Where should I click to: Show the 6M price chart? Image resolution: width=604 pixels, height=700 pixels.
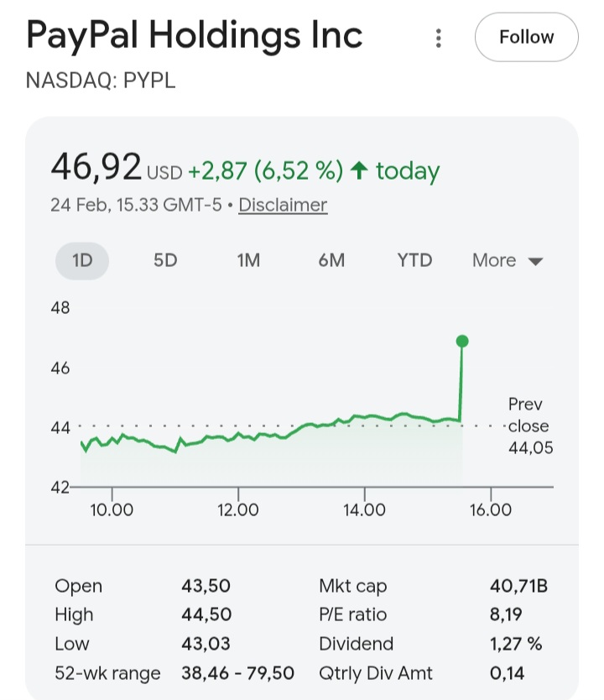tap(331, 260)
